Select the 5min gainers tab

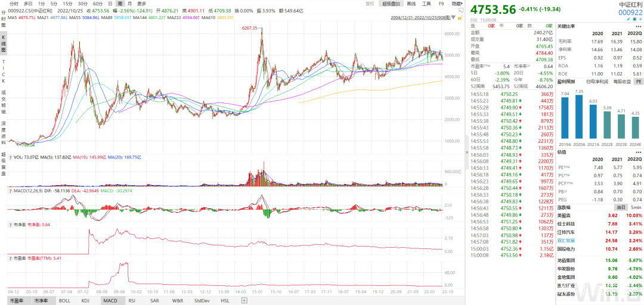[635, 208]
